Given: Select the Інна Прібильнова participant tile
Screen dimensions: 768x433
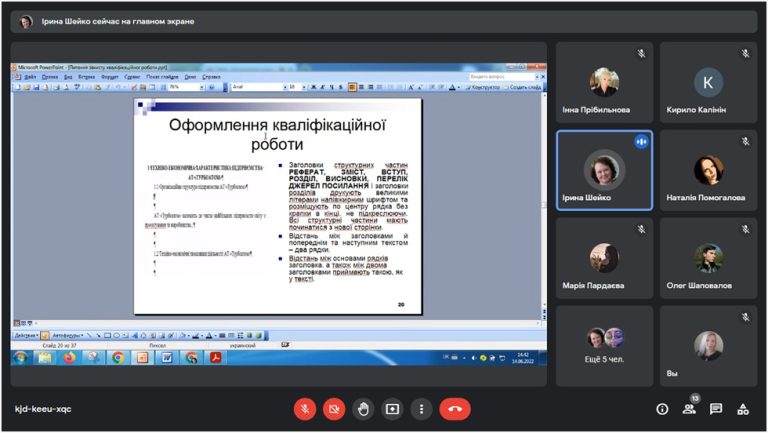Looking at the screenshot, I should pyautogui.click(x=604, y=82).
